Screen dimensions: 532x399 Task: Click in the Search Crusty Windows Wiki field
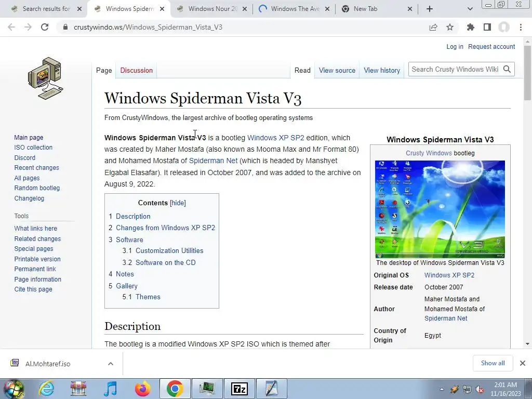click(455, 69)
